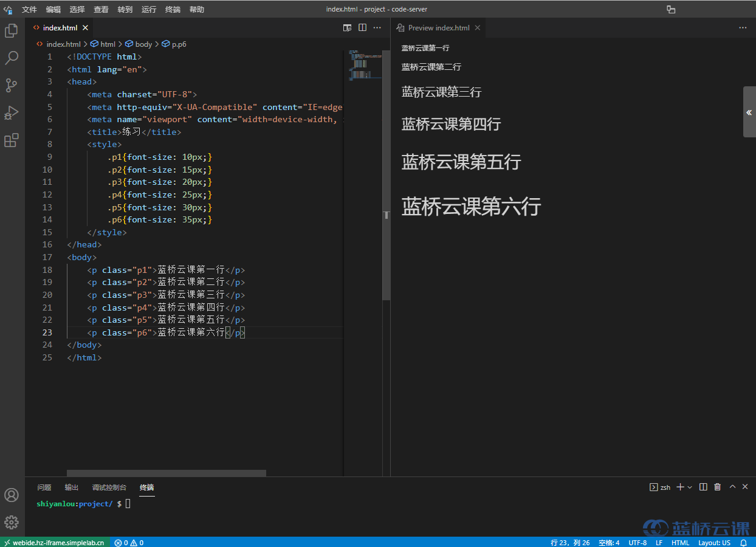
Task: Open the Run and Debug view
Action: pos(12,113)
